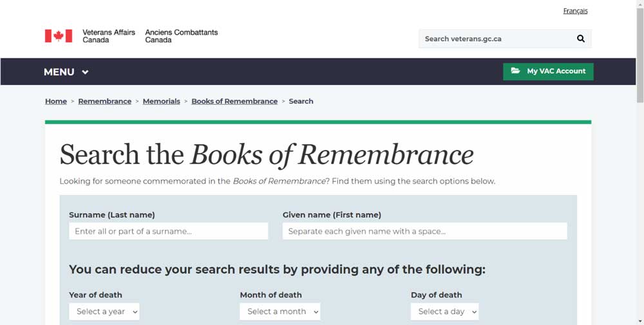Click the search magnifier icon
644x325 pixels.
click(581, 39)
